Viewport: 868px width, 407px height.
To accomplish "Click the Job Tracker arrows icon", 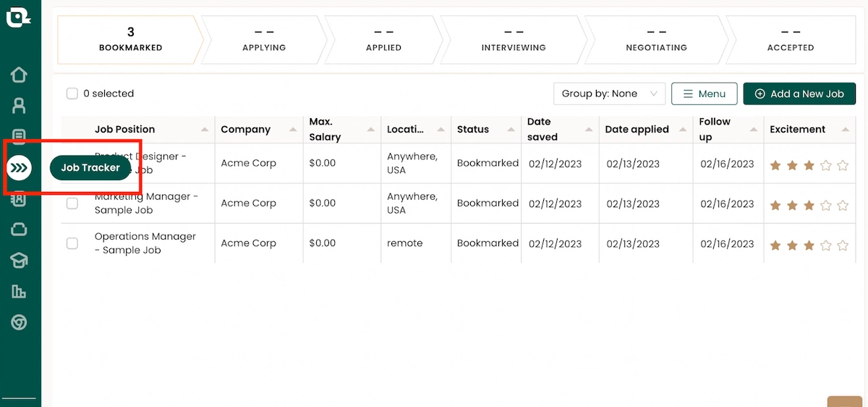I will [x=19, y=168].
